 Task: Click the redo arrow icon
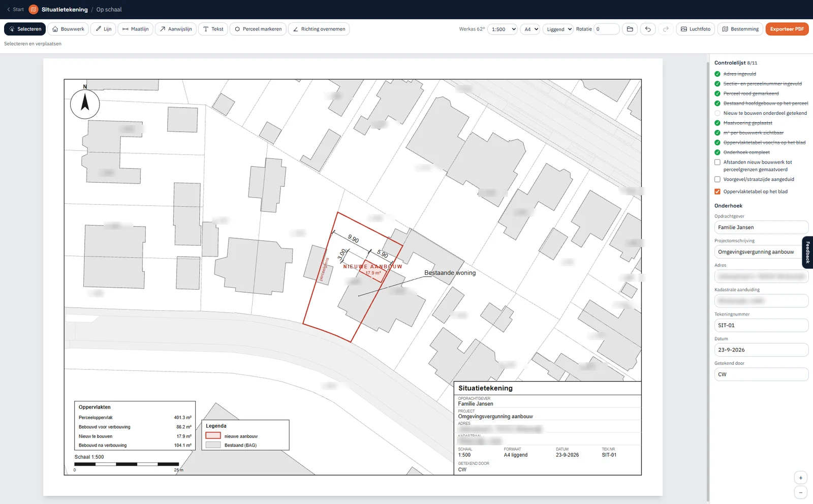pyautogui.click(x=666, y=29)
